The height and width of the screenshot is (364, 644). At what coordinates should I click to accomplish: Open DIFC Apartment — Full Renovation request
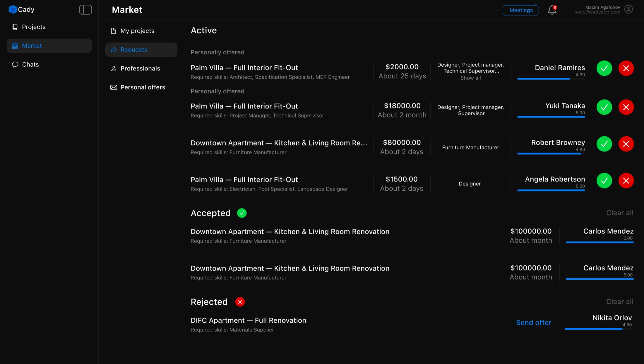pos(248,320)
